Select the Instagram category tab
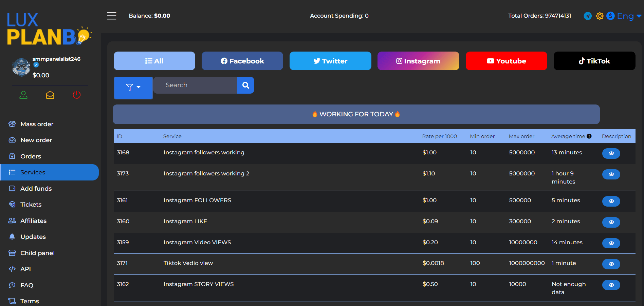 pos(418,61)
